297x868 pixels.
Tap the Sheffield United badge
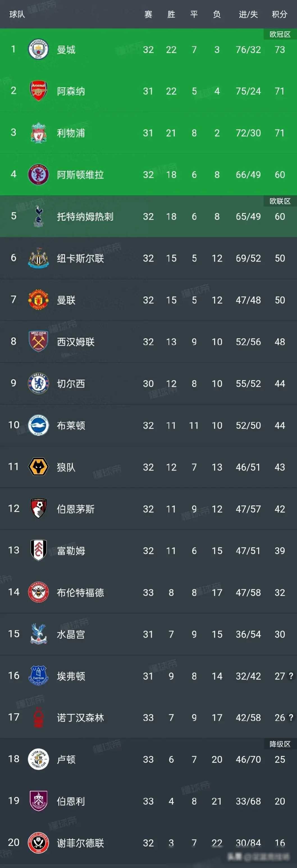38,843
